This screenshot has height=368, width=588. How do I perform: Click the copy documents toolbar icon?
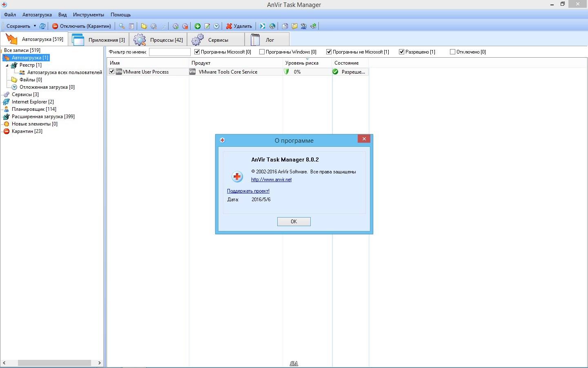pyautogui.click(x=285, y=26)
